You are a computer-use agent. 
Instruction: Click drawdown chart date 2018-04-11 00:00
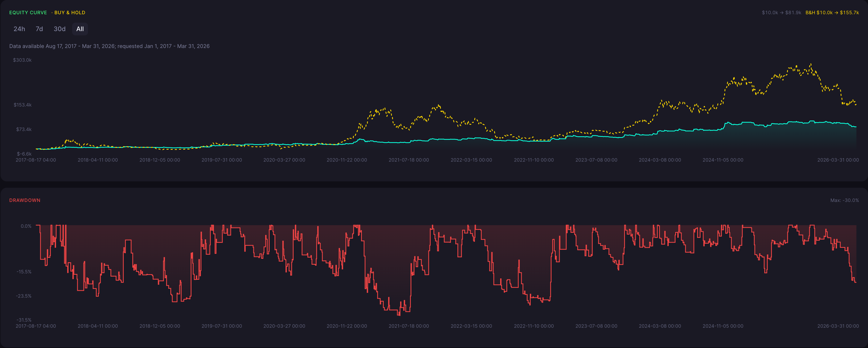coord(98,326)
